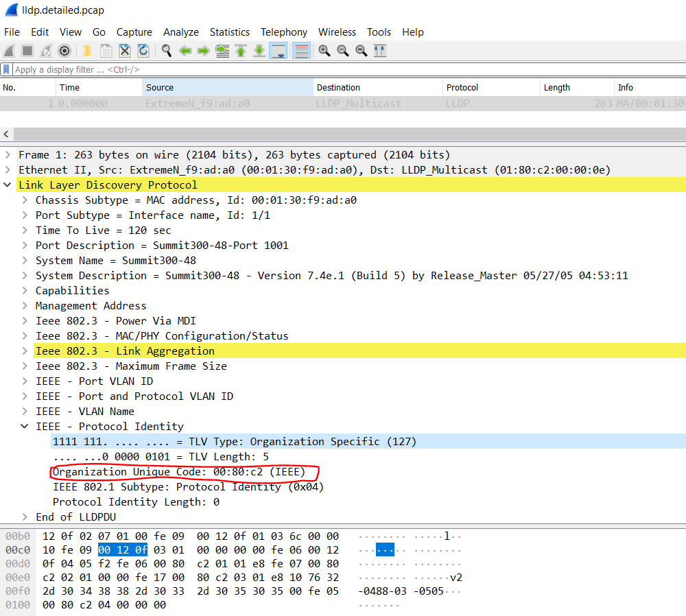Toggle packet list colorization
The height and width of the screenshot is (616, 686).
click(x=301, y=50)
